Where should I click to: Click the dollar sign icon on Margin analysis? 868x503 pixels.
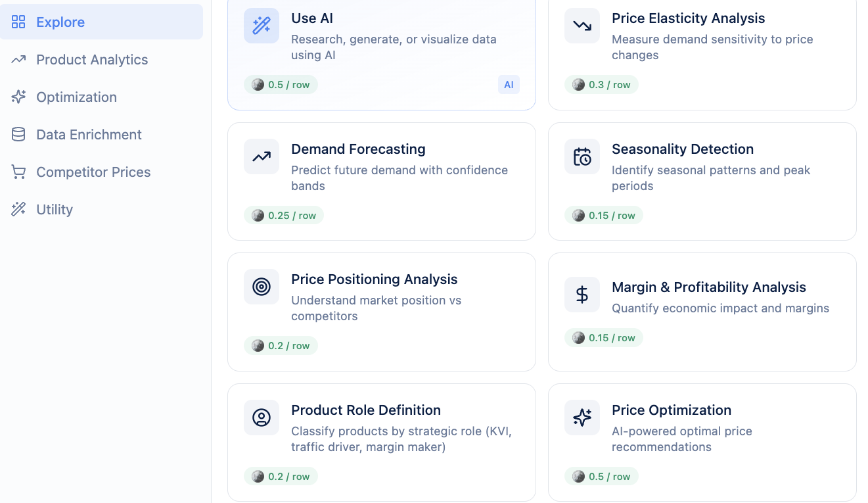pos(582,295)
